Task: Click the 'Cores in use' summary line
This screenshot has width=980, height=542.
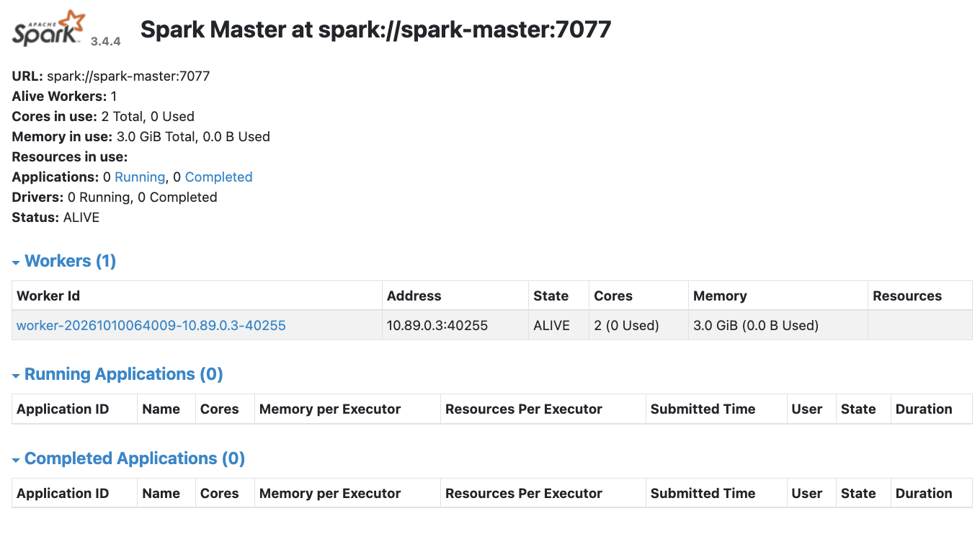Action: 103,117
